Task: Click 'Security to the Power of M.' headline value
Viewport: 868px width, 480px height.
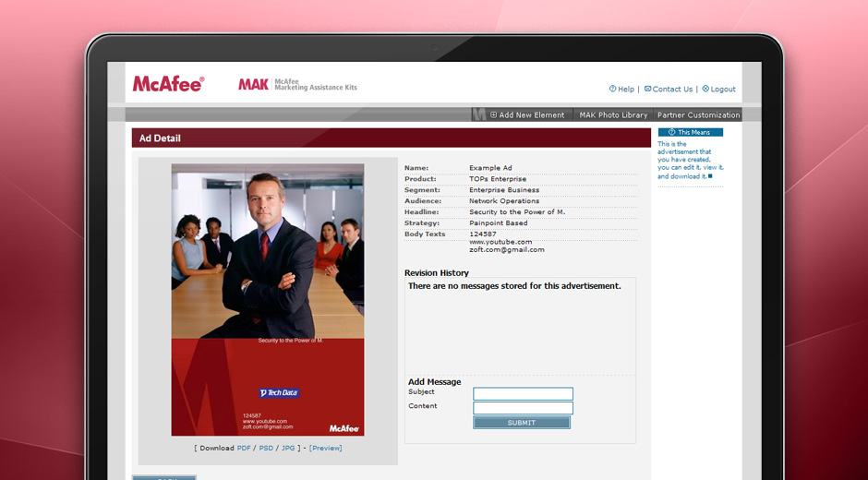Action: click(x=517, y=212)
